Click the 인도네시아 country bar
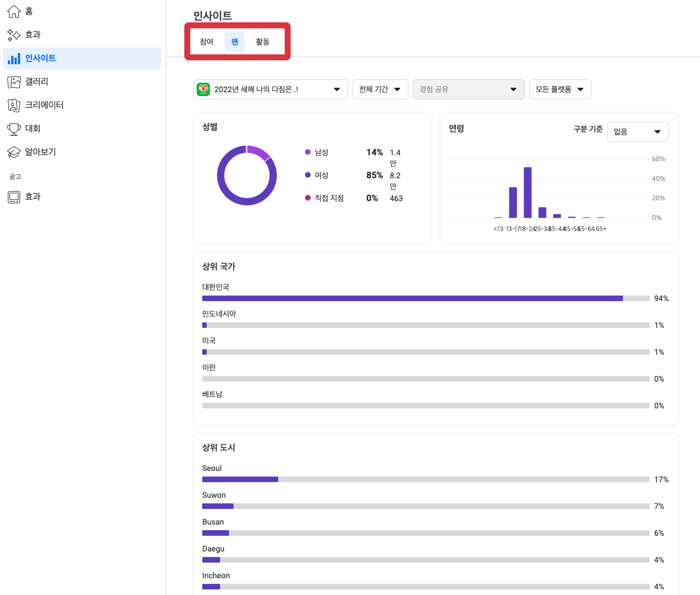700x595 pixels. point(426,325)
